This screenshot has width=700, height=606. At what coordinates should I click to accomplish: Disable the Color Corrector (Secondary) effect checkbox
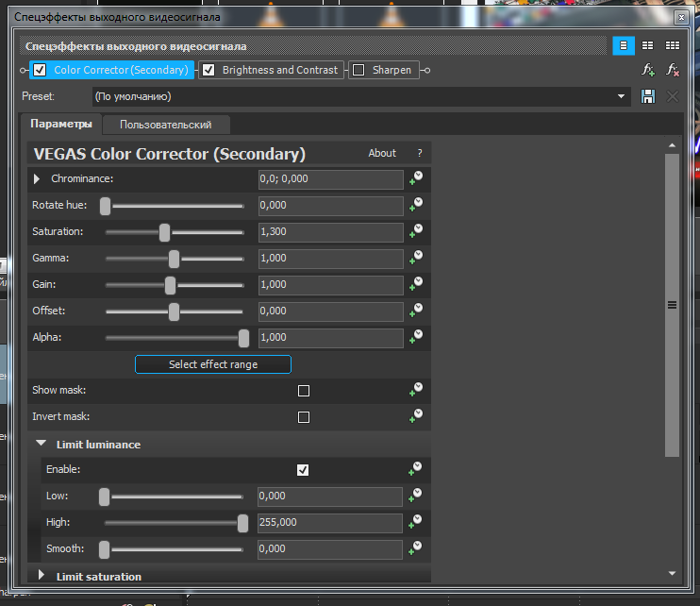point(40,70)
